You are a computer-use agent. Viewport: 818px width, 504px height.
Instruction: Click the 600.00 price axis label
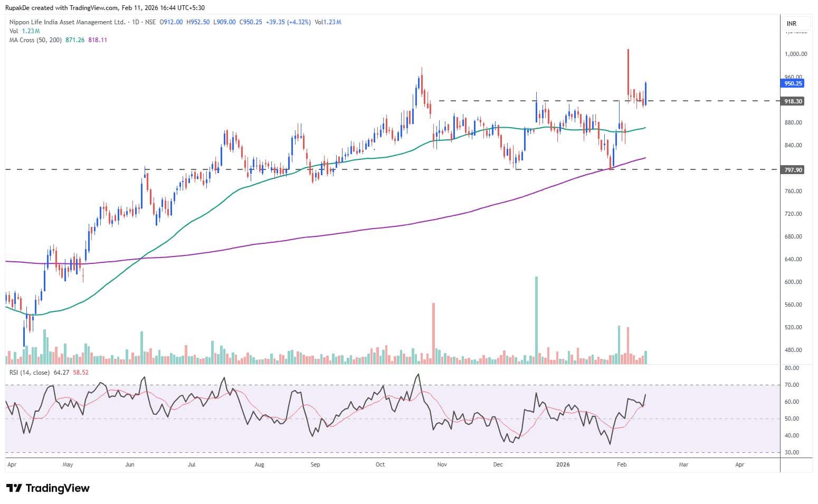click(793, 282)
